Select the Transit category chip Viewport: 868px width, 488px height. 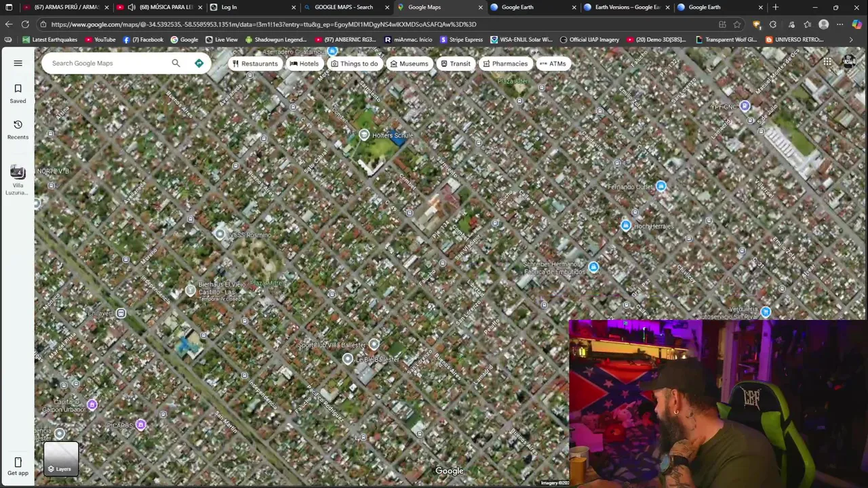[x=455, y=64]
